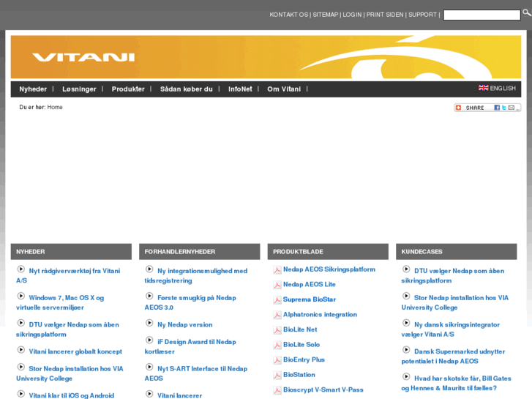This screenshot has width=532, height=399.
Task: Open the Support link
Action: (422, 15)
